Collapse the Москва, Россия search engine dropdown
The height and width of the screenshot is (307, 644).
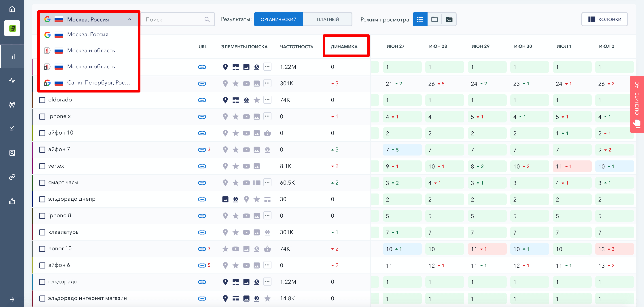[89, 19]
